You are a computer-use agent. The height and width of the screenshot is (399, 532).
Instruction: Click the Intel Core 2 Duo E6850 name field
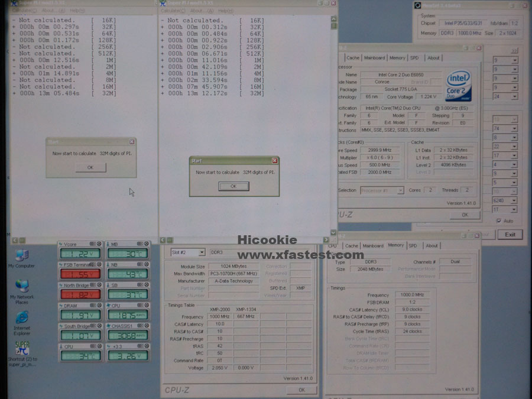401,74
